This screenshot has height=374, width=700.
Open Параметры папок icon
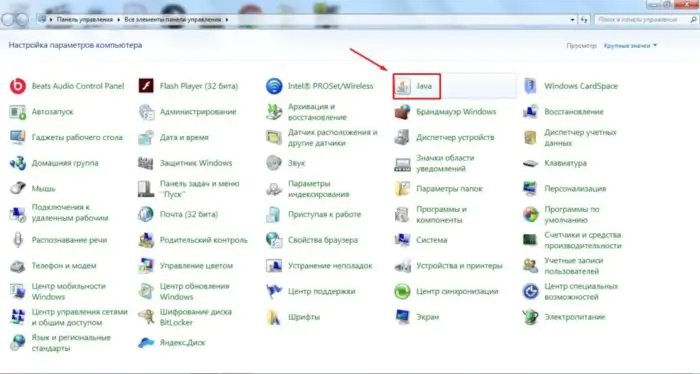(x=402, y=189)
